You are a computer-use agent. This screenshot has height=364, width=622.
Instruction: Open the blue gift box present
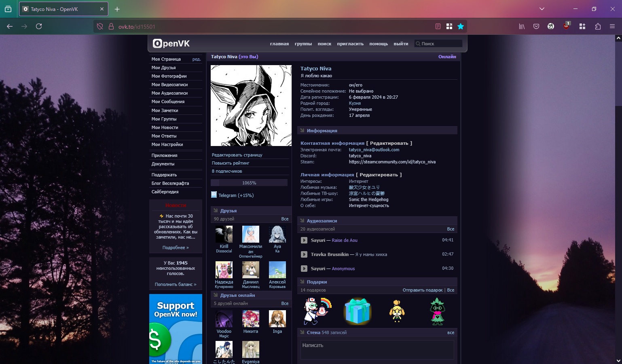point(357,311)
